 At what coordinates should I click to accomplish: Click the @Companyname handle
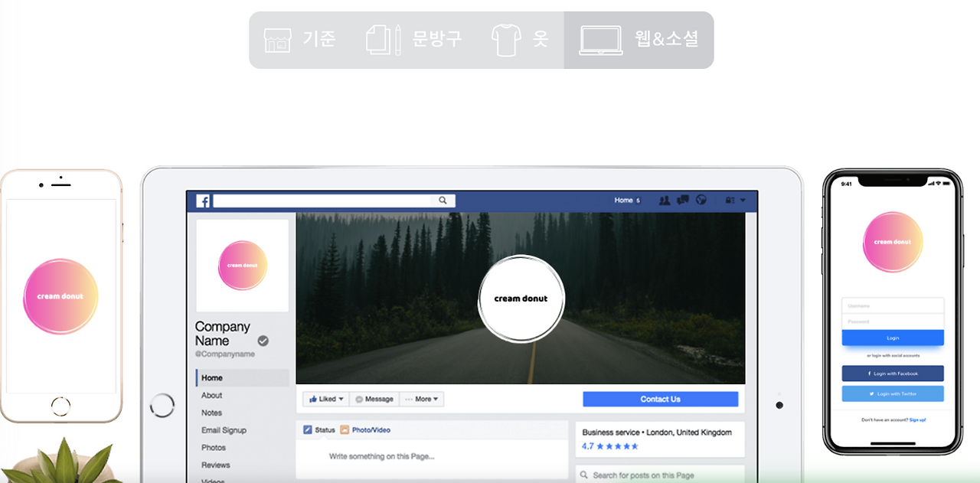click(225, 354)
